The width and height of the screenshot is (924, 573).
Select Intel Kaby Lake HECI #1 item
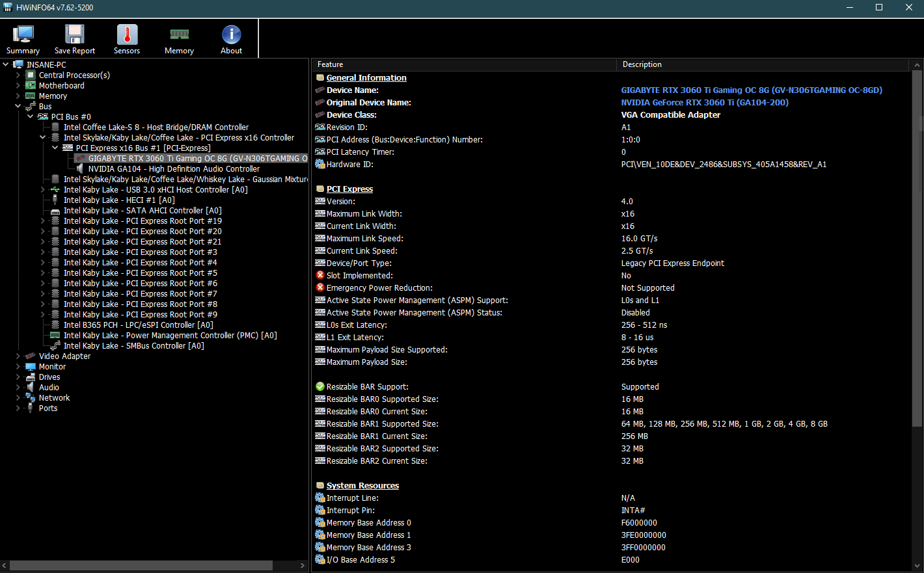[119, 200]
